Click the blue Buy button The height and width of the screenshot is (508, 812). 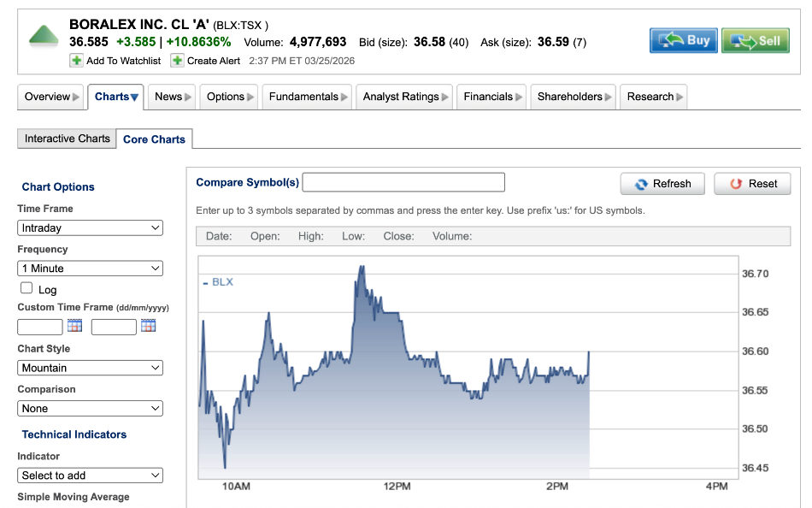click(683, 40)
